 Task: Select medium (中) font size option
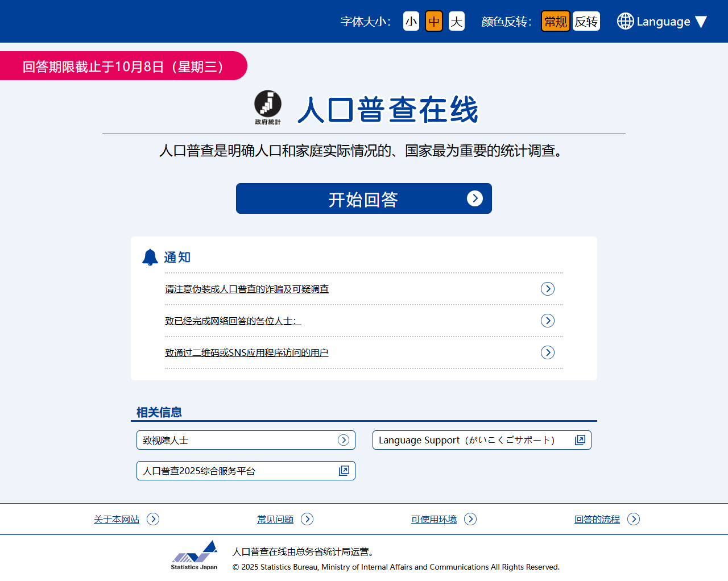pyautogui.click(x=434, y=22)
